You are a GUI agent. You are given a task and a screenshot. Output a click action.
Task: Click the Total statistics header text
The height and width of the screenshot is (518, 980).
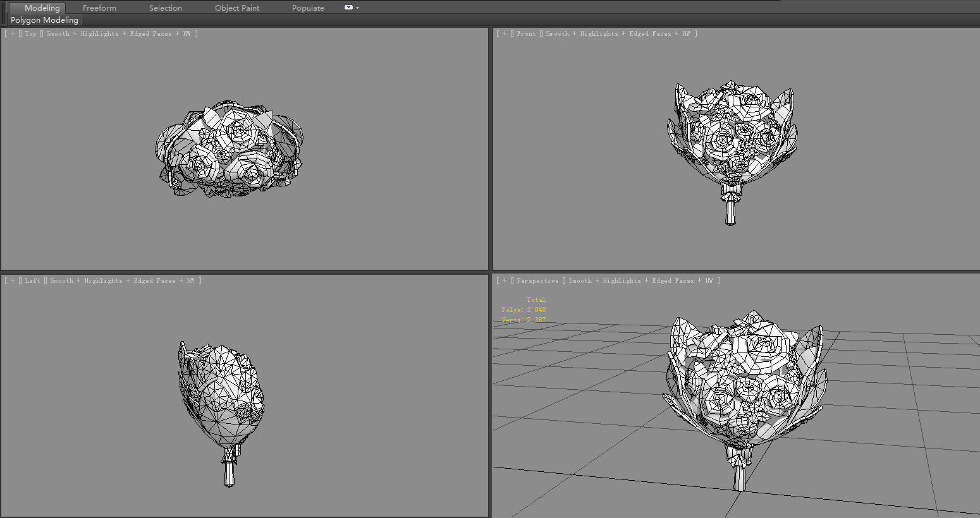(x=536, y=300)
